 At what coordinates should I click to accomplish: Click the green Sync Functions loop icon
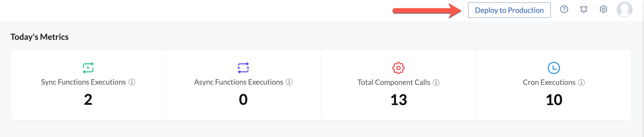[88, 68]
